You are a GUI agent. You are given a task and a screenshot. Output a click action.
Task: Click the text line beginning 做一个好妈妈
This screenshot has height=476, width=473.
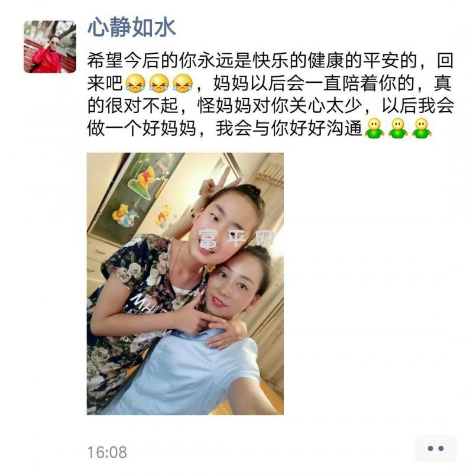click(x=260, y=128)
